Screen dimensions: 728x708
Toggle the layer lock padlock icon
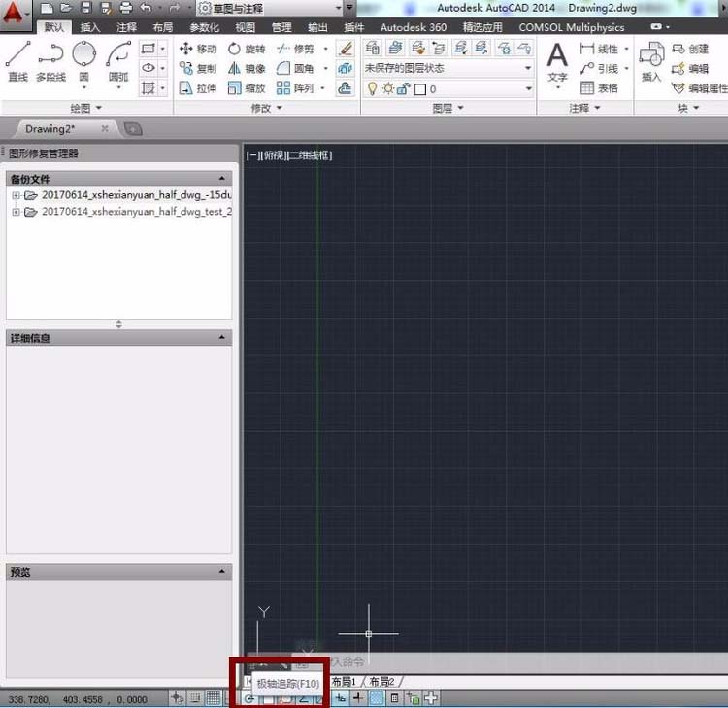[403, 88]
